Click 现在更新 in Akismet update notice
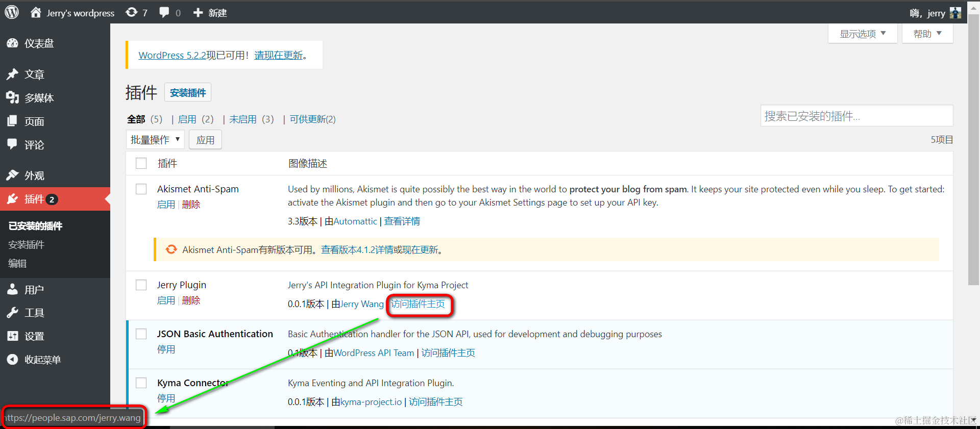 click(420, 250)
